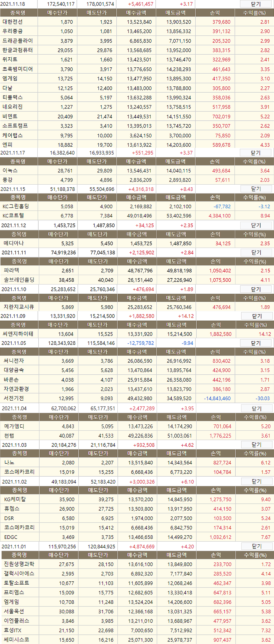Click stock name 쎄미시스코
The height and width of the screenshot is (644, 274).
(16, 640)
